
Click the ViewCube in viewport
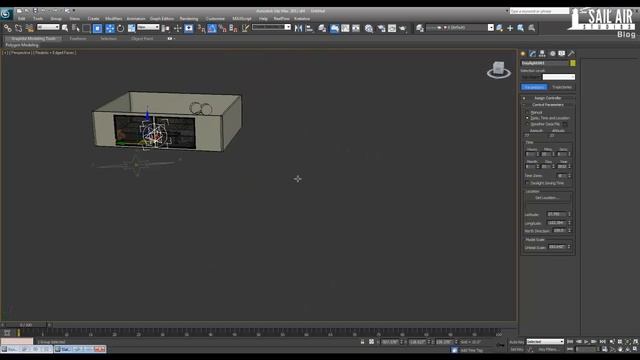pos(499,69)
